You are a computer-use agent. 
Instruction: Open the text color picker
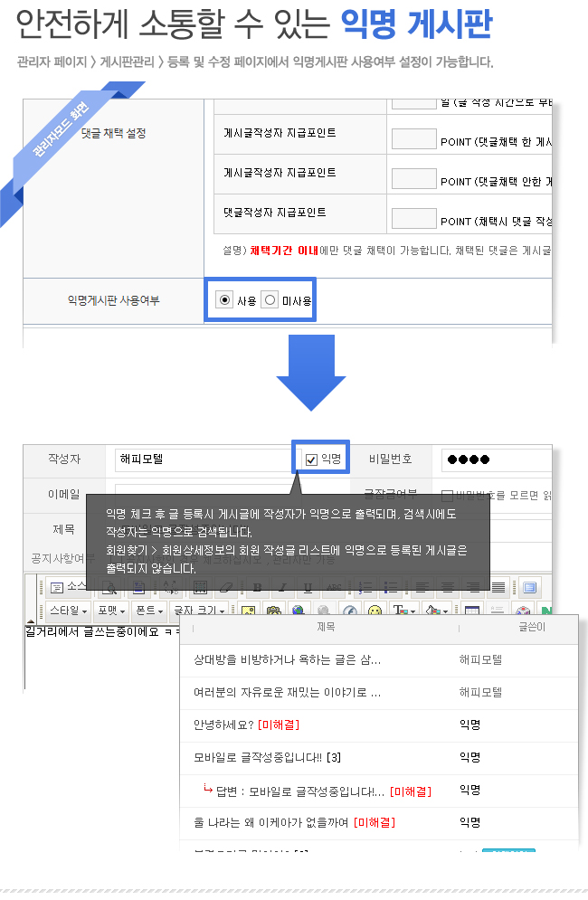point(404,611)
